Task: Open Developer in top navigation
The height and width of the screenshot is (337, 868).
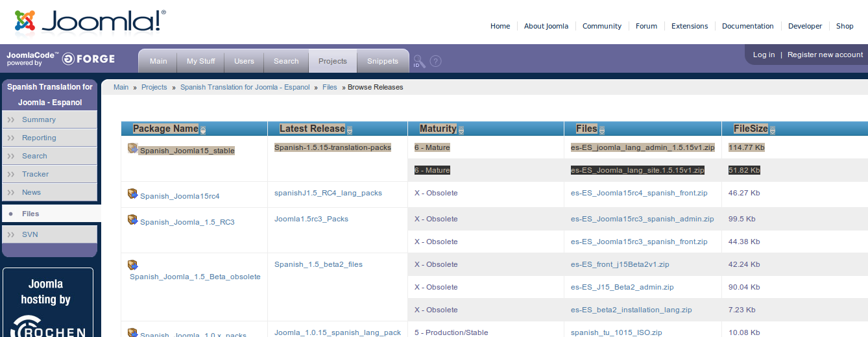Action: (x=805, y=26)
